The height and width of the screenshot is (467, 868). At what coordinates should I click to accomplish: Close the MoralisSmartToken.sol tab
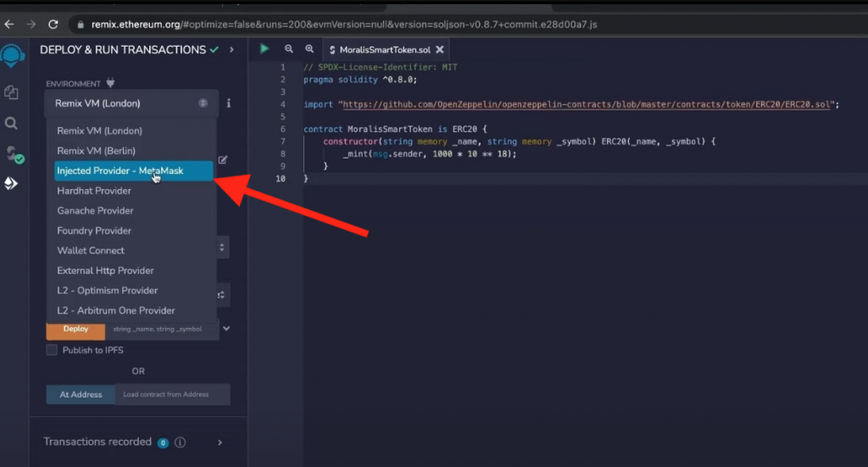coord(440,49)
